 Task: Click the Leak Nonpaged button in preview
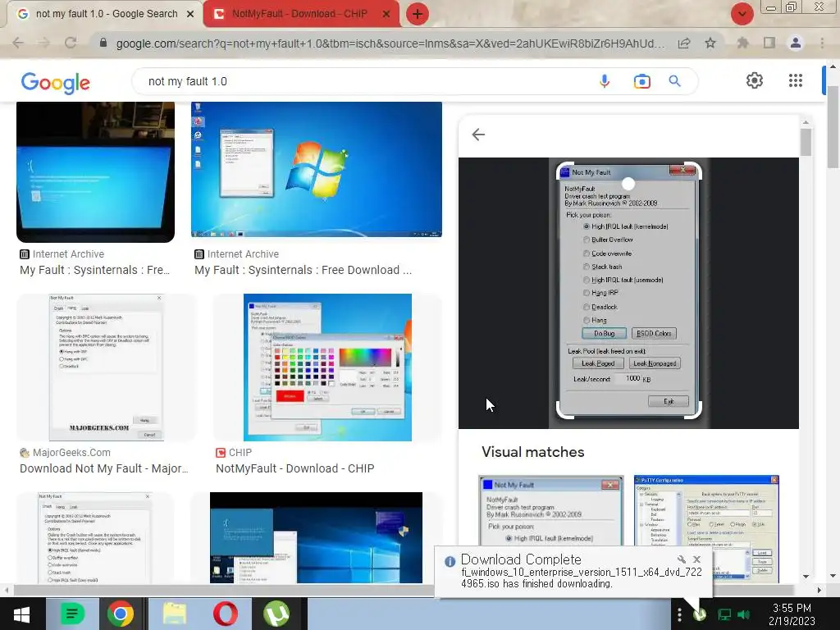(x=655, y=363)
